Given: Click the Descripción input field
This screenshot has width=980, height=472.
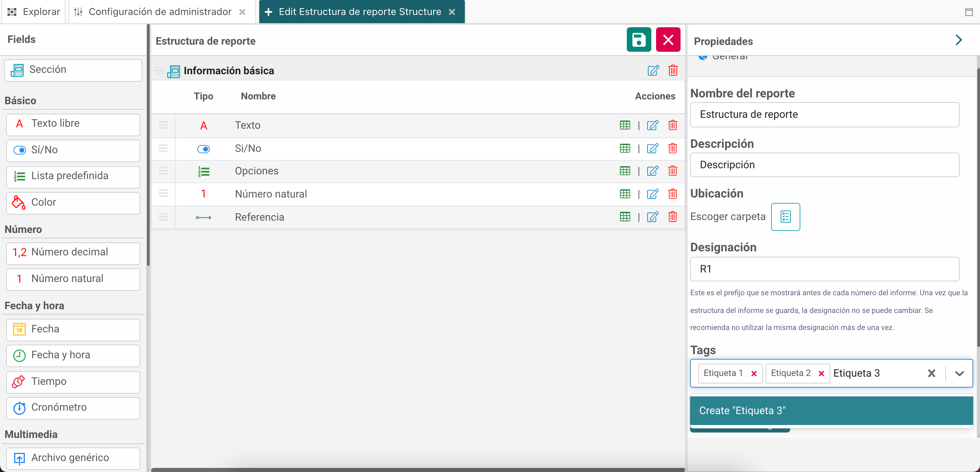Looking at the screenshot, I should (824, 165).
